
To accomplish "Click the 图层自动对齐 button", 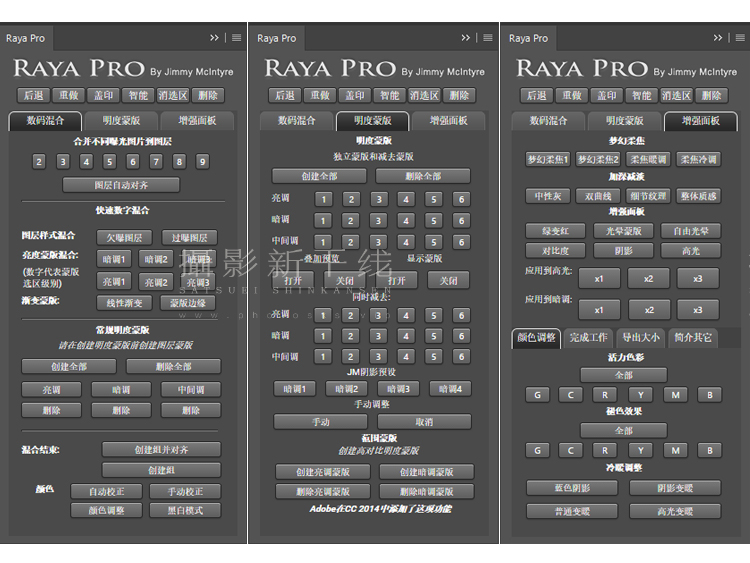I will [121, 185].
